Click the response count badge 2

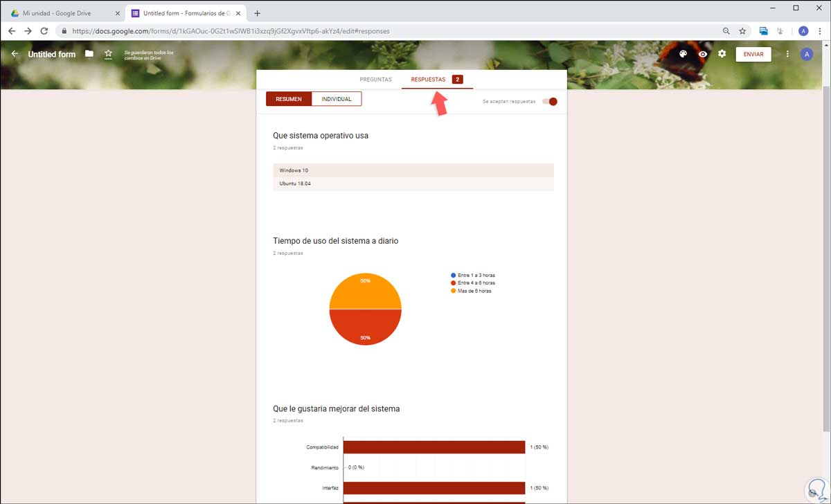(x=457, y=80)
